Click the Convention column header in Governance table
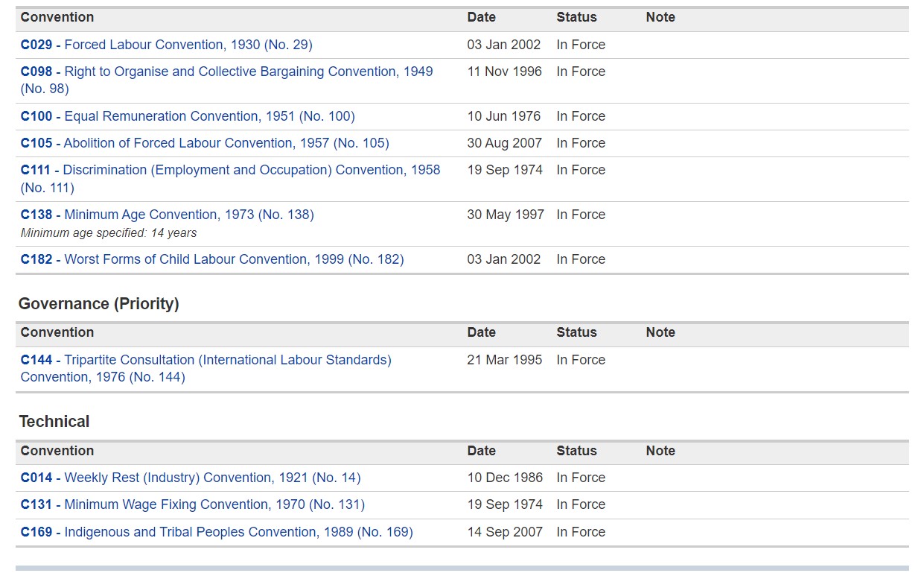Screen dimensions: 924x573 pos(57,332)
